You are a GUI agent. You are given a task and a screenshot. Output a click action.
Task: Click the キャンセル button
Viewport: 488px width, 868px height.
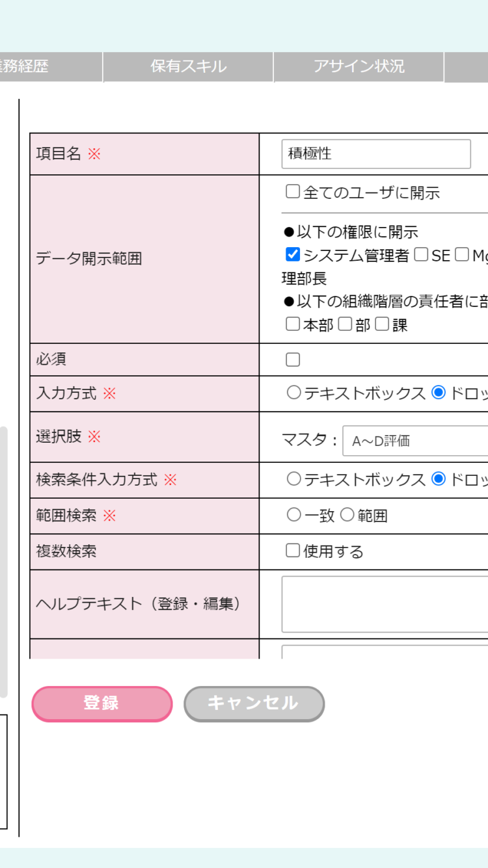254,704
